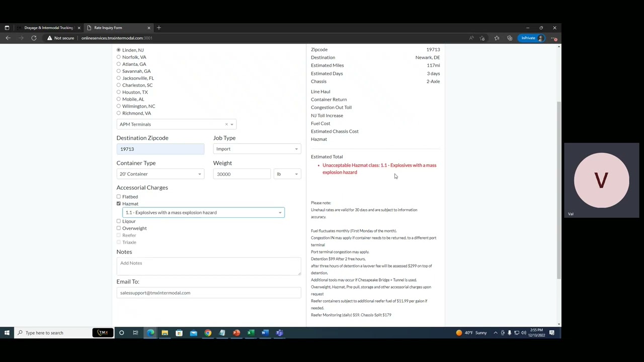Click the Email To field
Viewport: 644px width, 362px height.
tap(209, 293)
